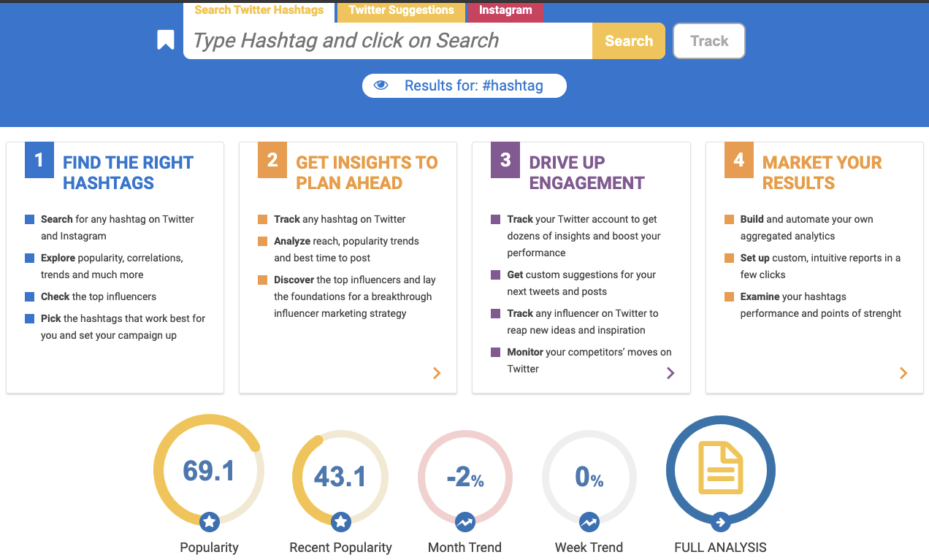
Task: Click the eye icon in results pill
Action: point(381,85)
